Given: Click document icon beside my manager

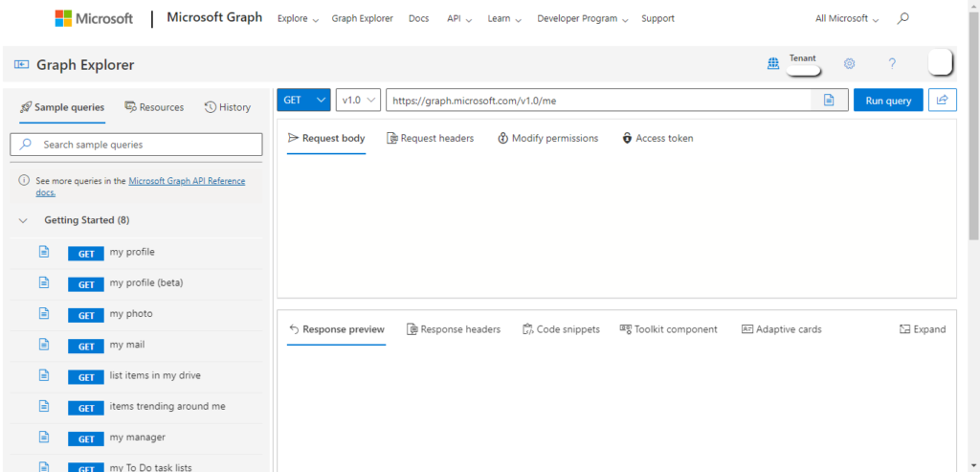Looking at the screenshot, I should point(44,437).
